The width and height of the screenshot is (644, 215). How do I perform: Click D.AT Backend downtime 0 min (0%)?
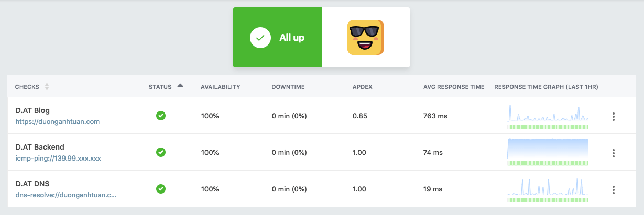point(289,153)
